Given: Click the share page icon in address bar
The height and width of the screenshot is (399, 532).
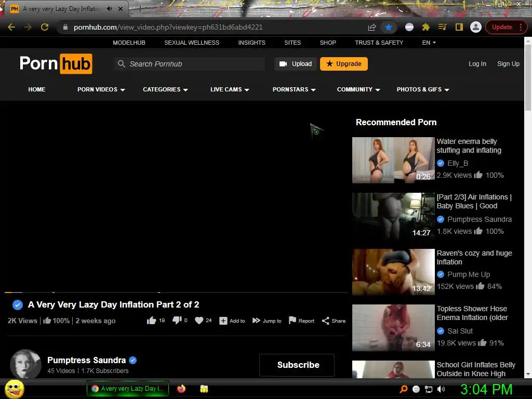Looking at the screenshot, I should (372, 27).
